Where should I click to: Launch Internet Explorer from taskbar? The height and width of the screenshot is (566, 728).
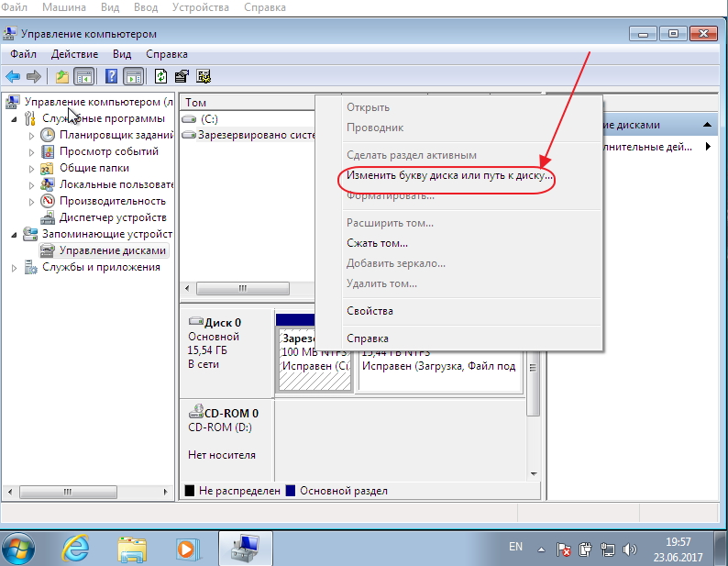pos(76,549)
